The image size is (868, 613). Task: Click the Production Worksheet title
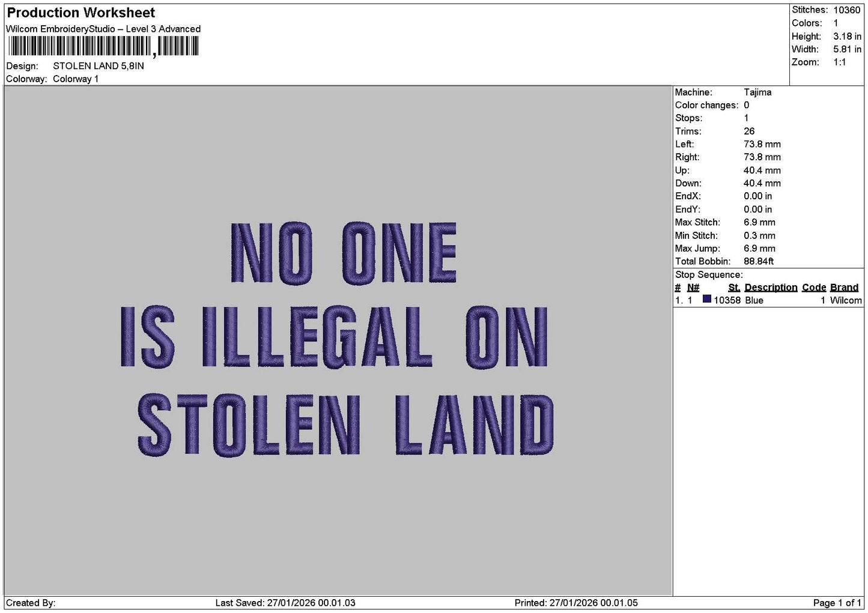pyautogui.click(x=80, y=13)
